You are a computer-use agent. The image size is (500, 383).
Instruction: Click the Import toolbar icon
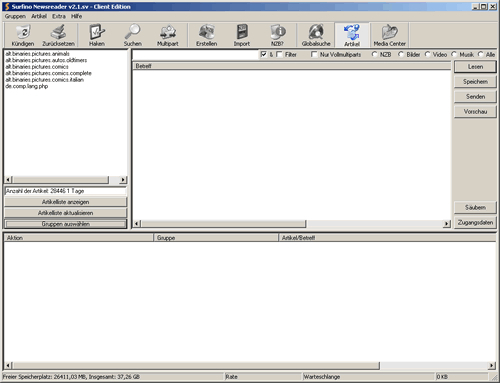[242, 35]
